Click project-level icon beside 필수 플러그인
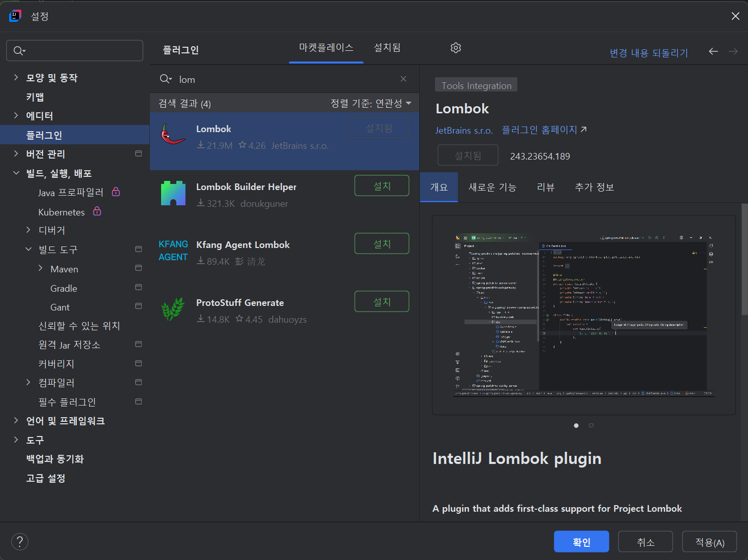The image size is (748, 560). [138, 401]
